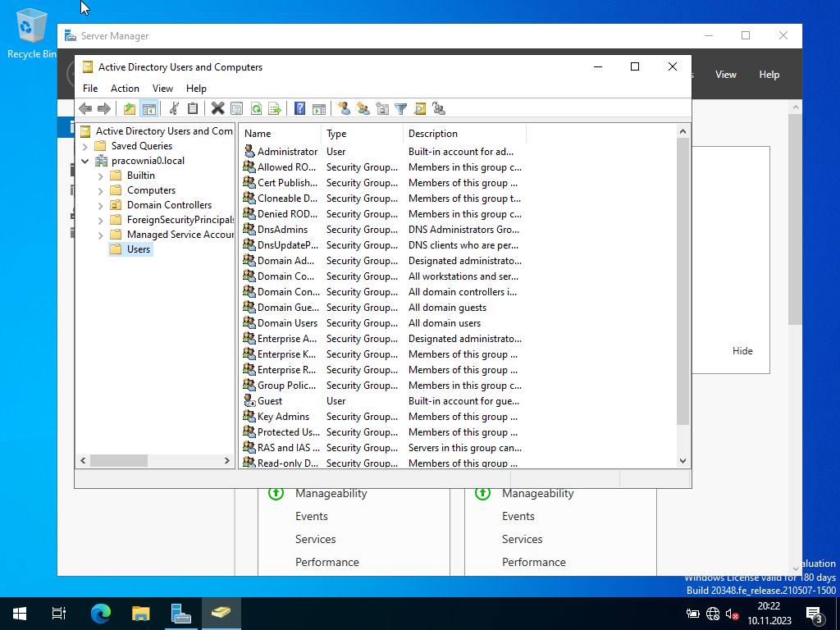Image resolution: width=840 pixels, height=630 pixels.
Task: Create a new user with toolbar icon
Action: click(345, 109)
